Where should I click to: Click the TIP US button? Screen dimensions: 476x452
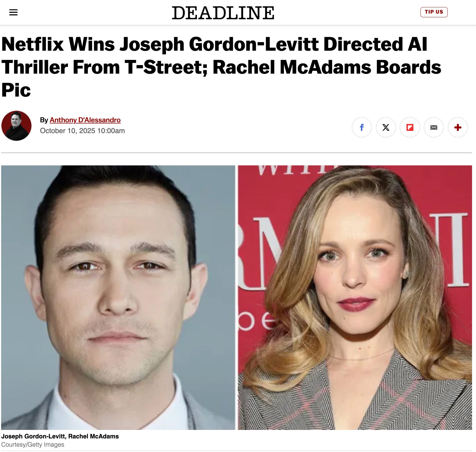click(434, 12)
